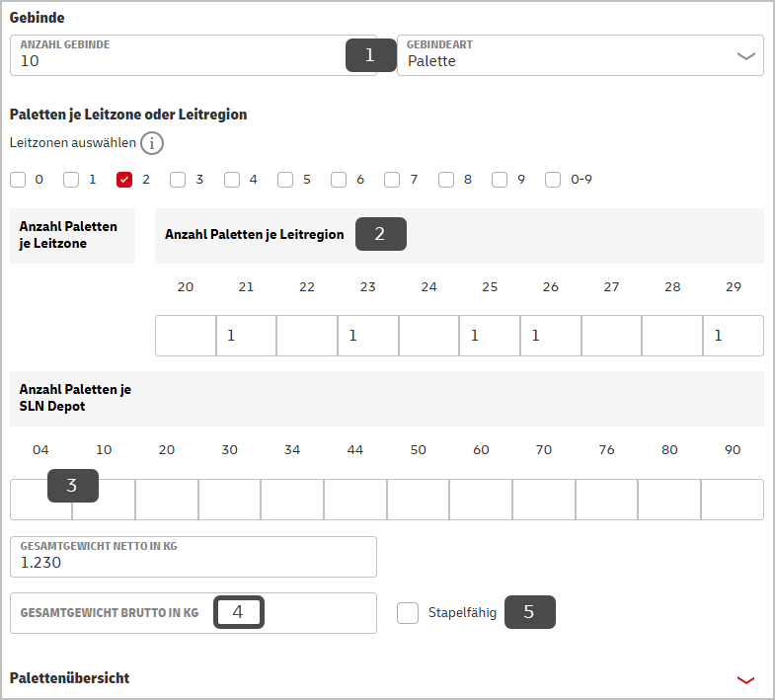Image resolution: width=775 pixels, height=700 pixels.
Task: Check Leitzone 3 checkbox
Action: [178, 180]
